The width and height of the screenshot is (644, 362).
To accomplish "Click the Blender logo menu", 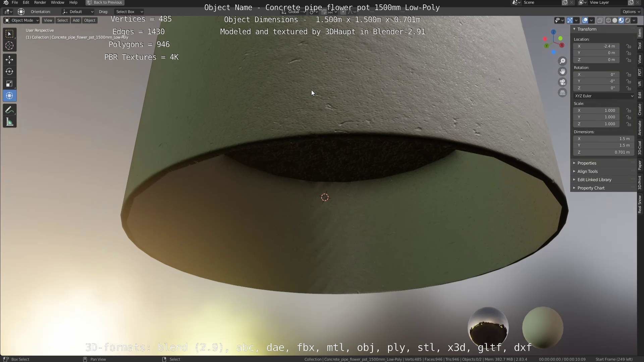I will [6, 2].
